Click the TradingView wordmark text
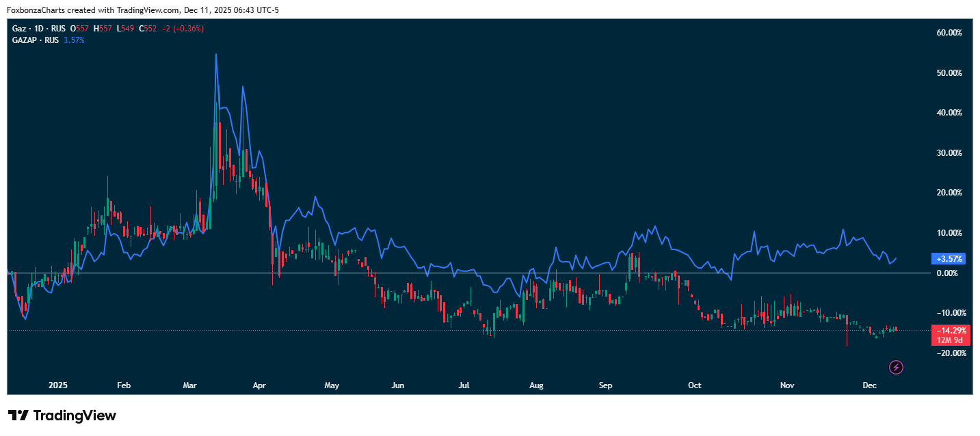The width and height of the screenshot is (980, 436). 75,415
